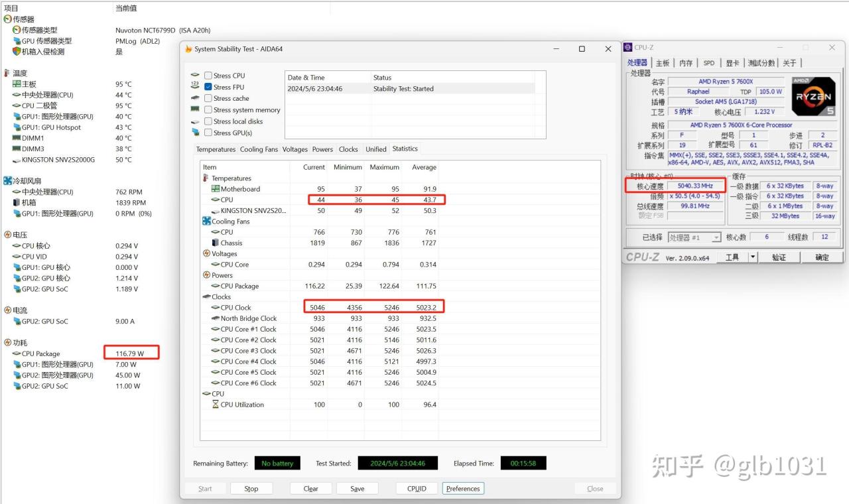This screenshot has width=849, height=504.
Task: Click the CPU-Z app icon in title bar
Action: pyautogui.click(x=628, y=48)
